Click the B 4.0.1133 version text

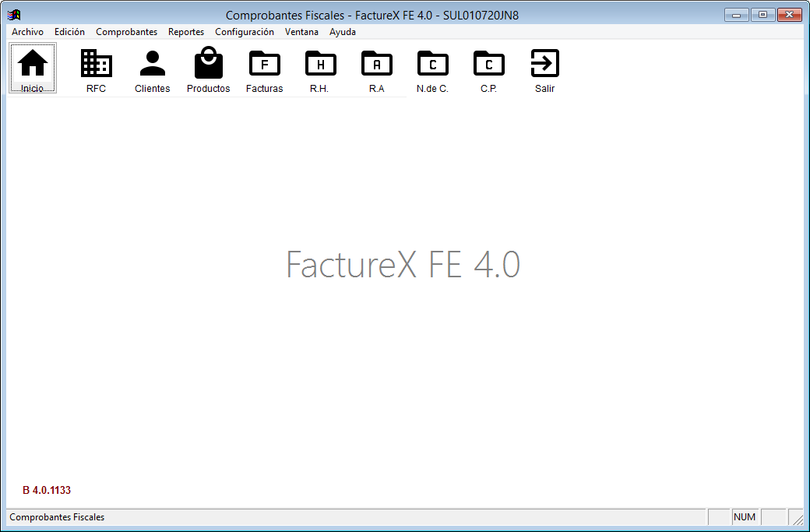[47, 490]
